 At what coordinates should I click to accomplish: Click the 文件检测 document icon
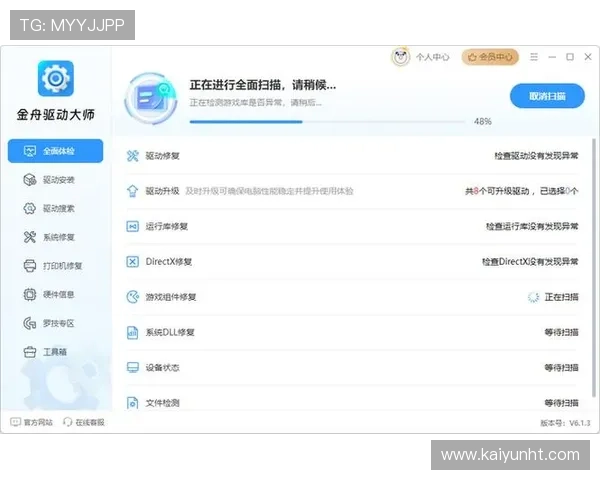pyautogui.click(x=132, y=403)
